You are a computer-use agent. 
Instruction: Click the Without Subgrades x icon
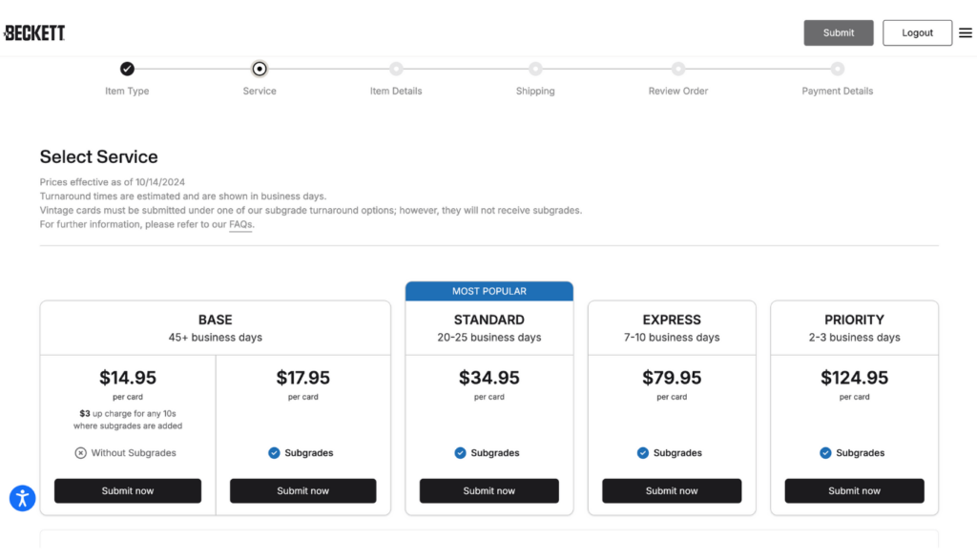coord(80,453)
